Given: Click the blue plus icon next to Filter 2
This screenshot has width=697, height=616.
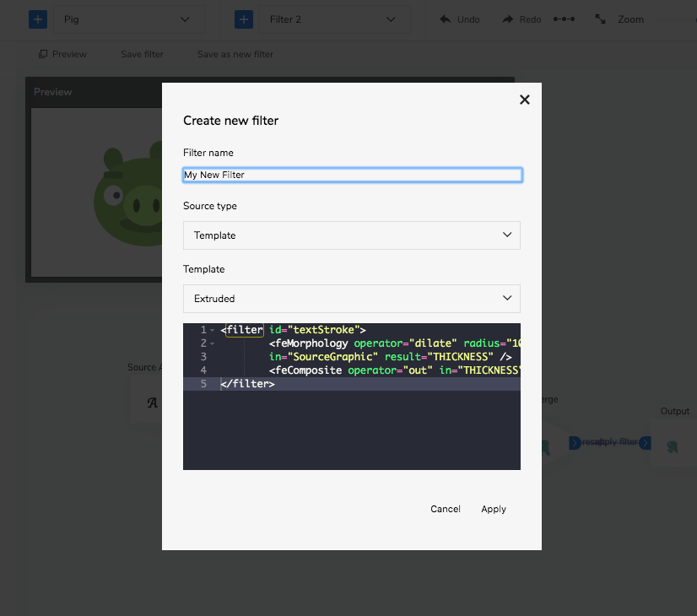Looking at the screenshot, I should pyautogui.click(x=243, y=19).
